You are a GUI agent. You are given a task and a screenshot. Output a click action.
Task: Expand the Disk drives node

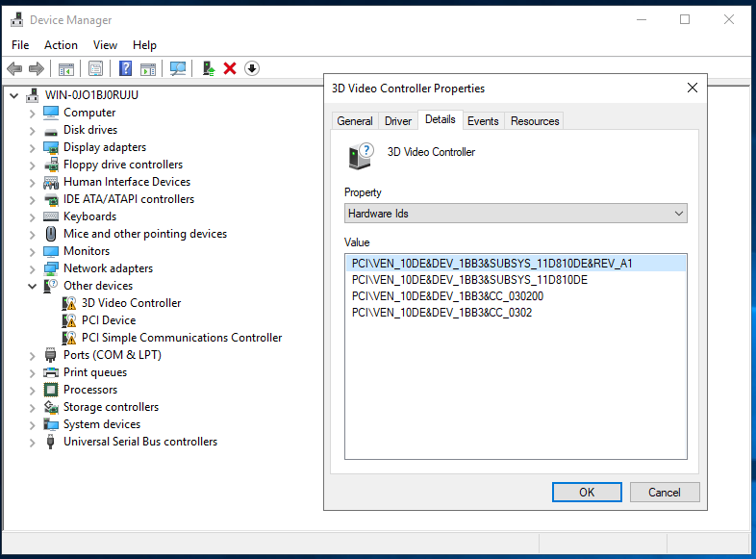(x=33, y=131)
